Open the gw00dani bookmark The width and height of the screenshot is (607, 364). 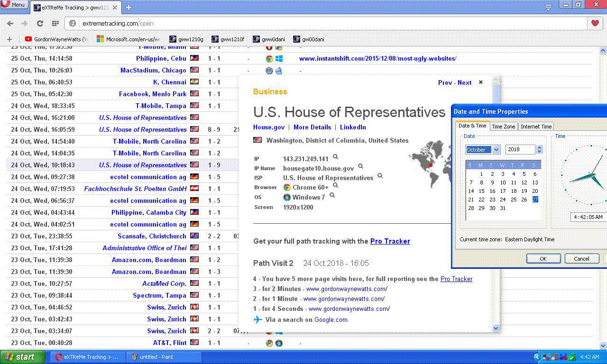tap(309, 39)
